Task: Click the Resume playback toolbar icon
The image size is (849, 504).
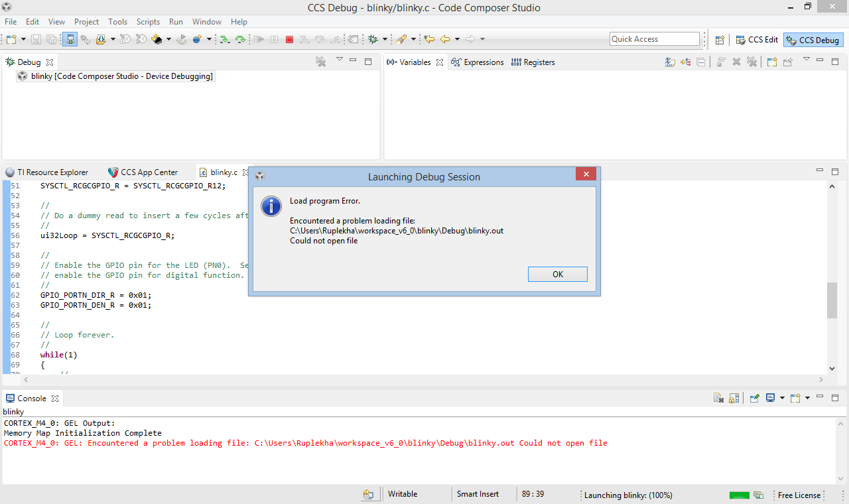Action: coord(259,40)
